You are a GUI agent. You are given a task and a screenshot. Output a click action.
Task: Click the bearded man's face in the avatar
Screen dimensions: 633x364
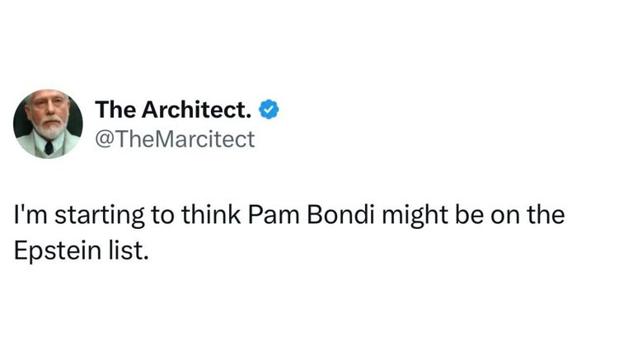[49, 115]
